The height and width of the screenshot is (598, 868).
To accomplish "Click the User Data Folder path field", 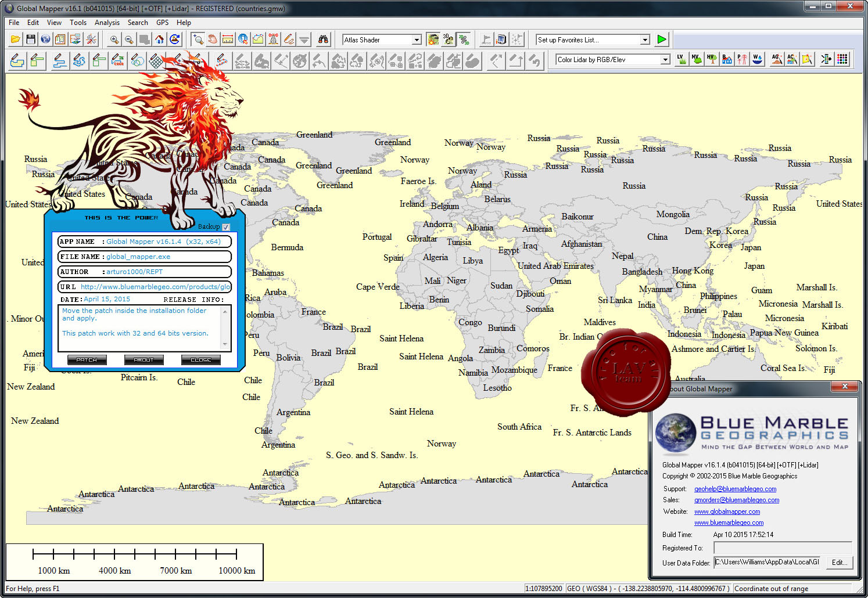I will (x=767, y=562).
